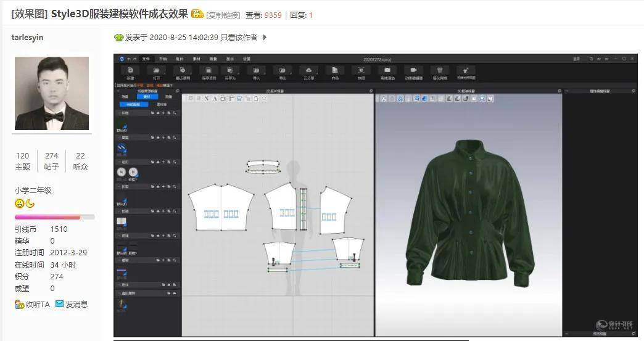This screenshot has height=341, width=644.
Task: Select the default fabric swatch under 织物
Action: (x=122, y=125)
